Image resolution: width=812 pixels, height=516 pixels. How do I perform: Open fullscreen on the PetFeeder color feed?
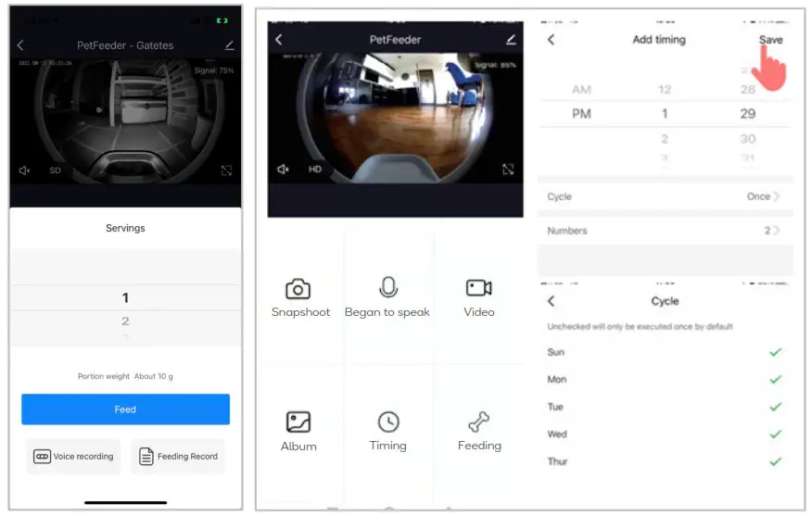[x=508, y=170]
